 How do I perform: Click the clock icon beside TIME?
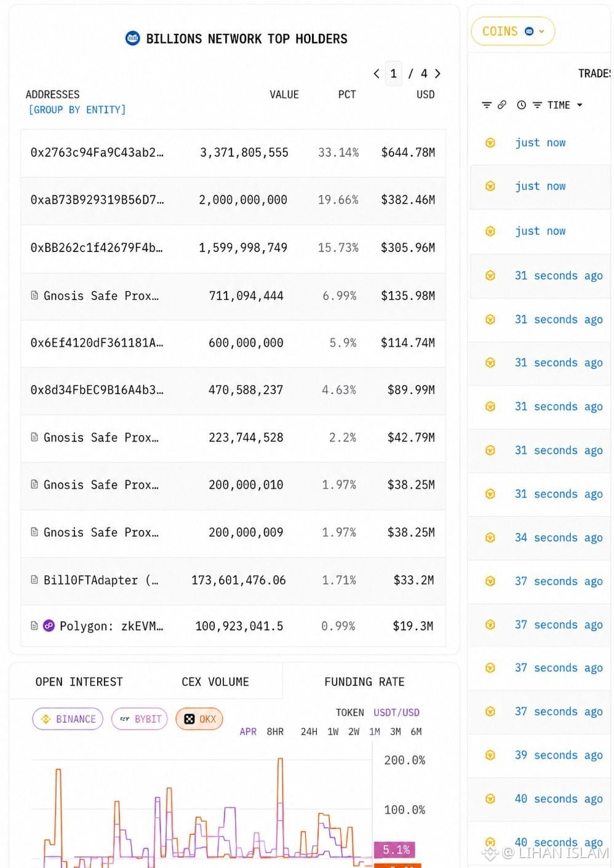point(522,105)
